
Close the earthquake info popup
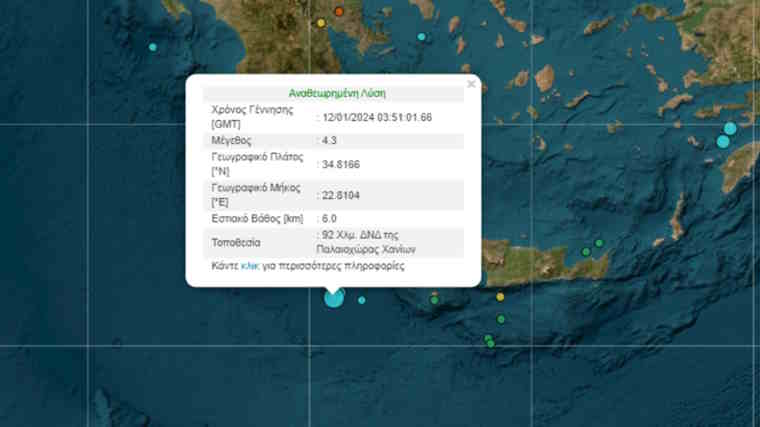471,84
